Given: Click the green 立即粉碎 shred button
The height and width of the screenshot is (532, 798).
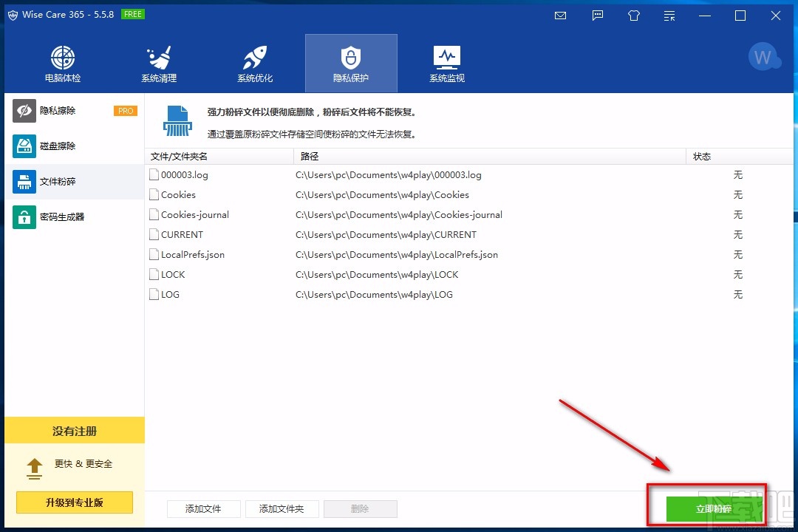Looking at the screenshot, I should point(714,509).
